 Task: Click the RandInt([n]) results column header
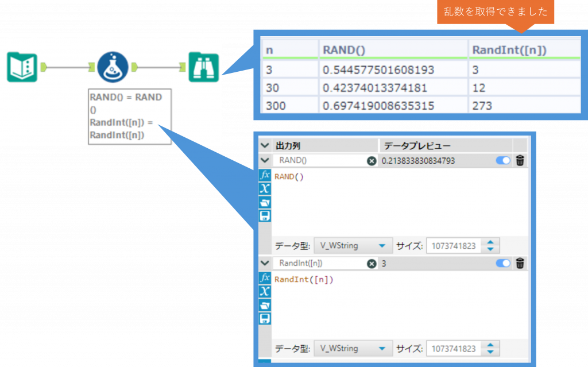[x=509, y=50]
